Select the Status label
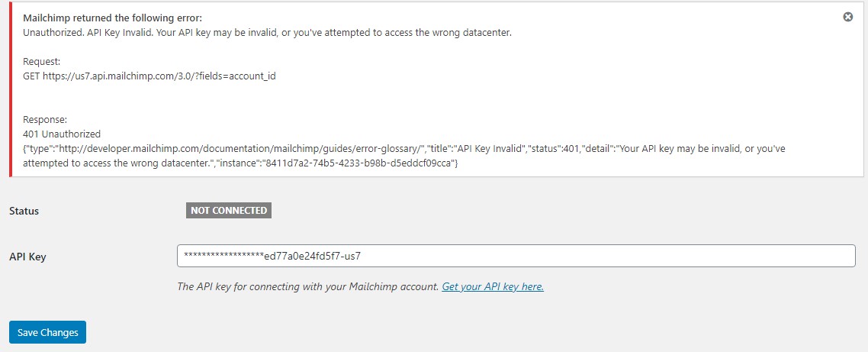 pyautogui.click(x=24, y=212)
